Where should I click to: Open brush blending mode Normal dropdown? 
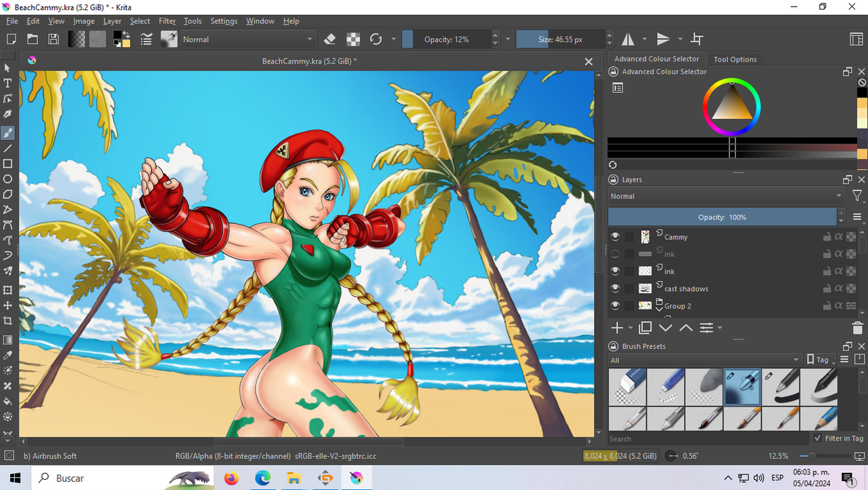point(248,39)
